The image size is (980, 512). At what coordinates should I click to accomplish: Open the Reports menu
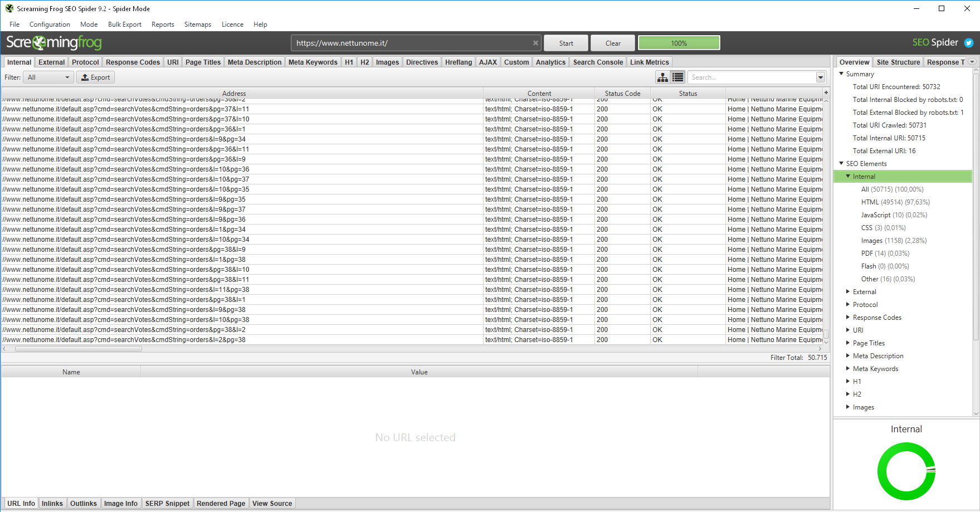click(x=163, y=25)
